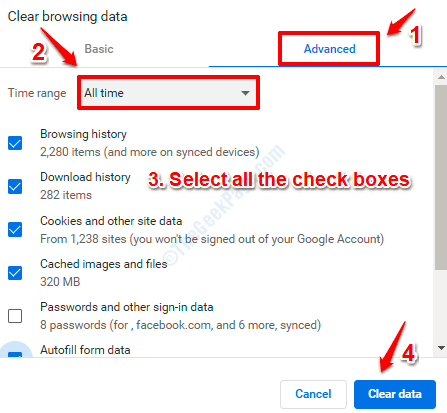Screen dimensions: 447x413
Task: Click the vertical scrollbar thumb
Action: pos(441,177)
